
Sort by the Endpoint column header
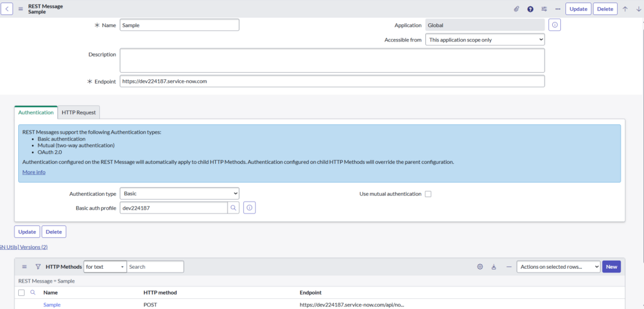(x=311, y=293)
